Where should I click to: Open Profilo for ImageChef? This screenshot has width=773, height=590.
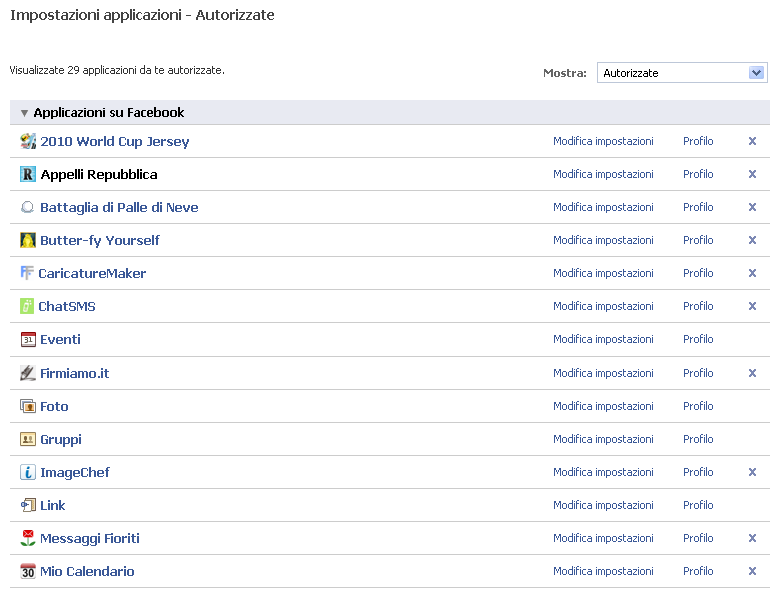click(x=698, y=473)
